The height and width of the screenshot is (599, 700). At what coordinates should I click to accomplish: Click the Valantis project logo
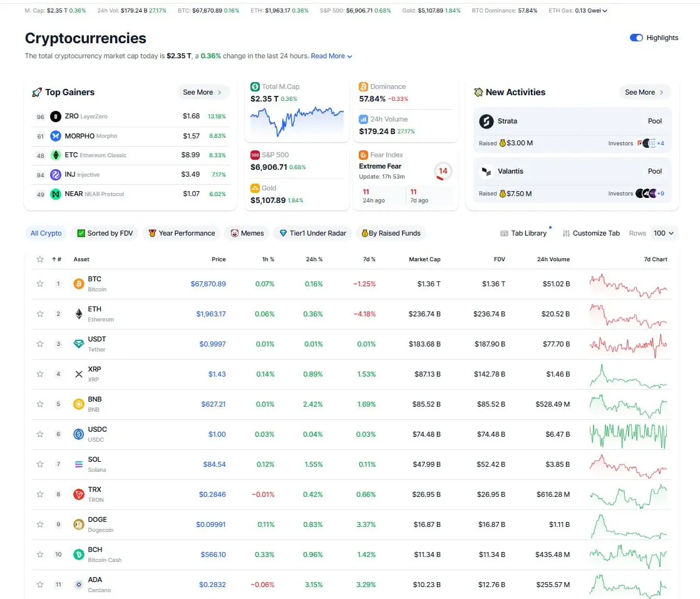486,172
